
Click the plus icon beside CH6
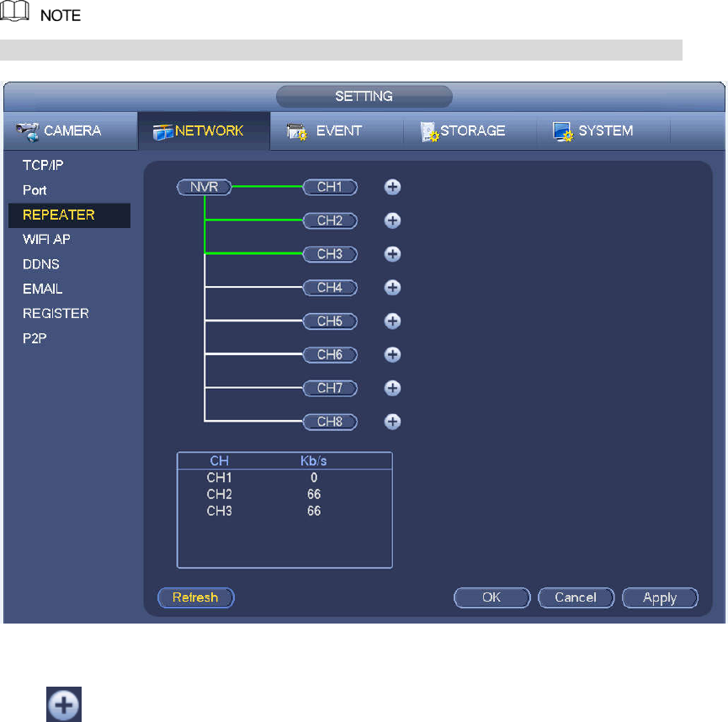click(x=392, y=355)
